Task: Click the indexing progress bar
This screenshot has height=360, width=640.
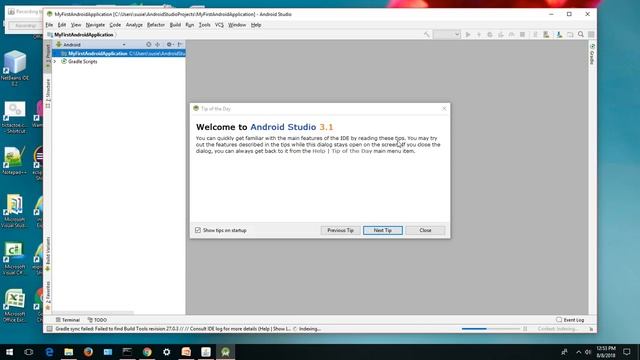Action: 491,329
